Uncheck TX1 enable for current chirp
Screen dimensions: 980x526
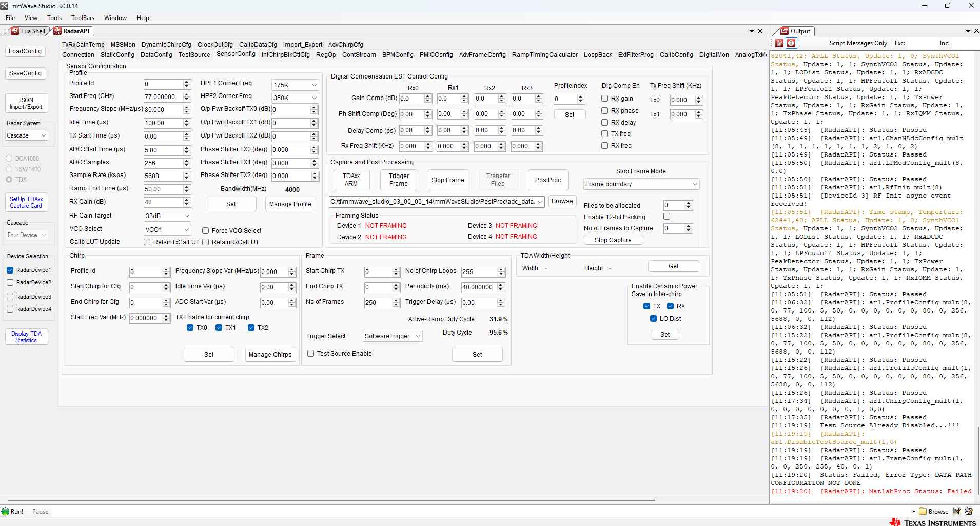219,328
